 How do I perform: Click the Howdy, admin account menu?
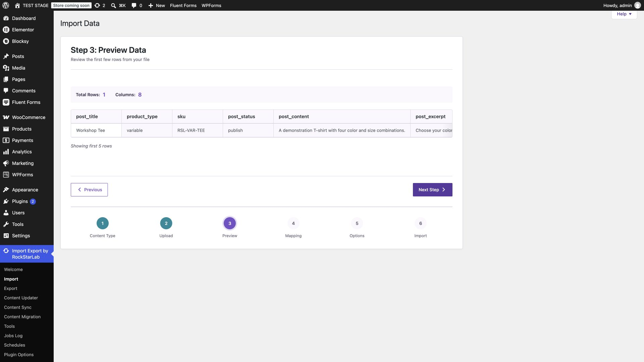pyautogui.click(x=622, y=5)
